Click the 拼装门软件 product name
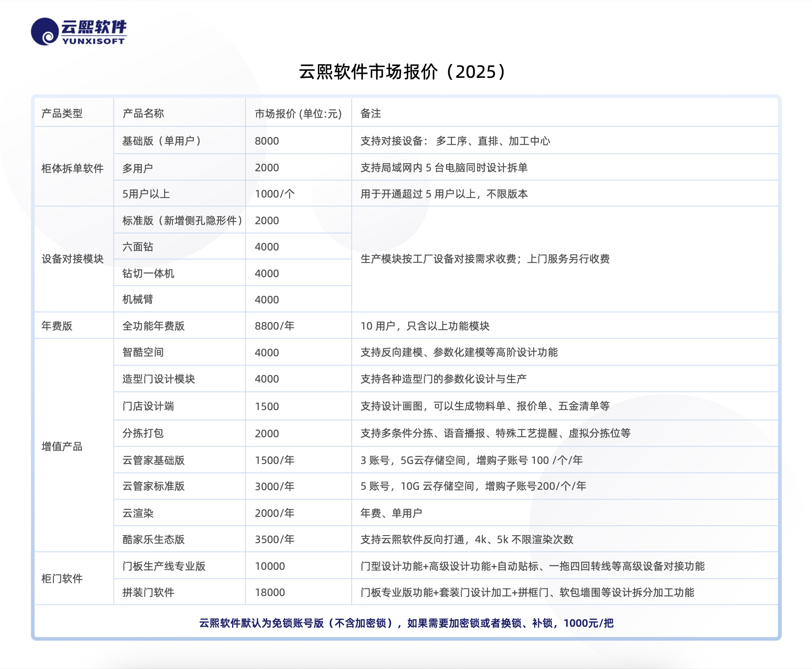Viewport: 812px width, 669px height. [x=148, y=592]
